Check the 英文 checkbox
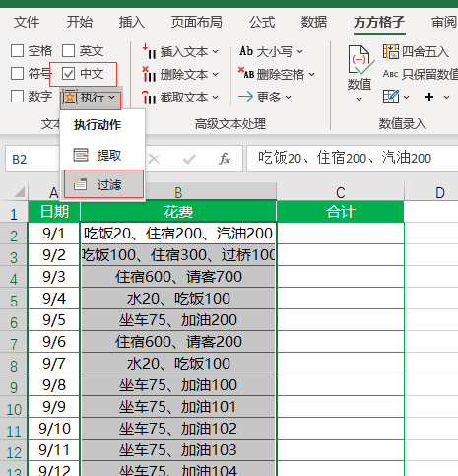This screenshot has width=458, height=476. tap(68, 51)
